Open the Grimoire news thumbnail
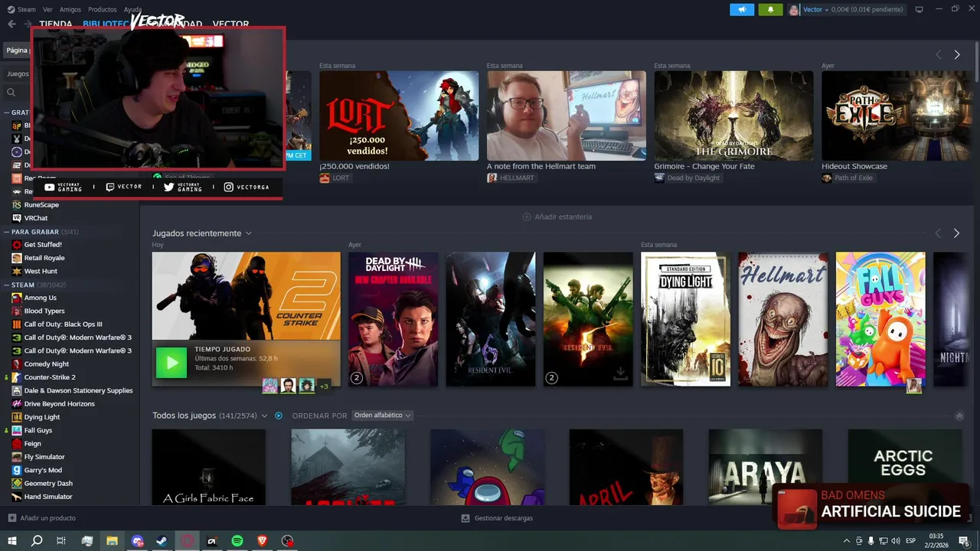Screen dimensions: 980x551 pos(733,116)
